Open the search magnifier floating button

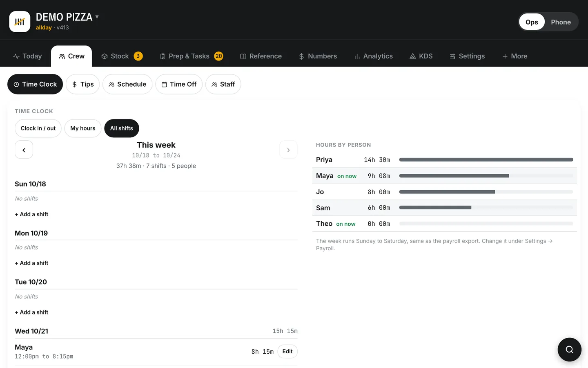[569, 350]
